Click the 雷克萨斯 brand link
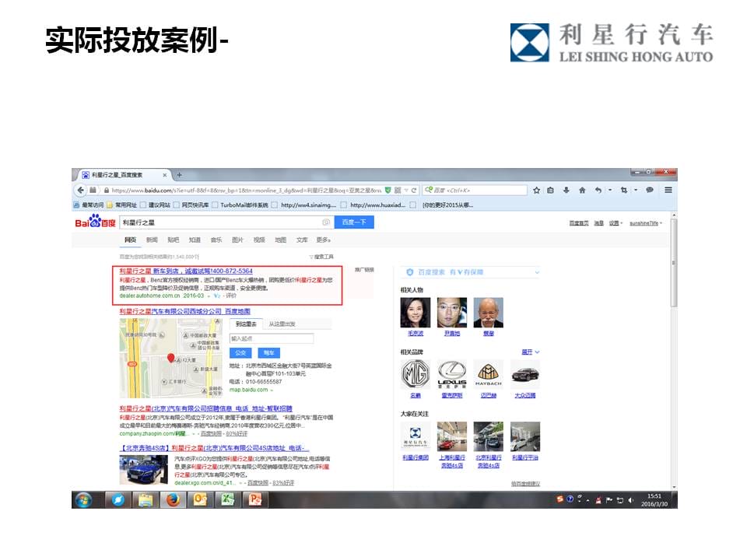The height and width of the screenshot is (560, 747). [451, 395]
